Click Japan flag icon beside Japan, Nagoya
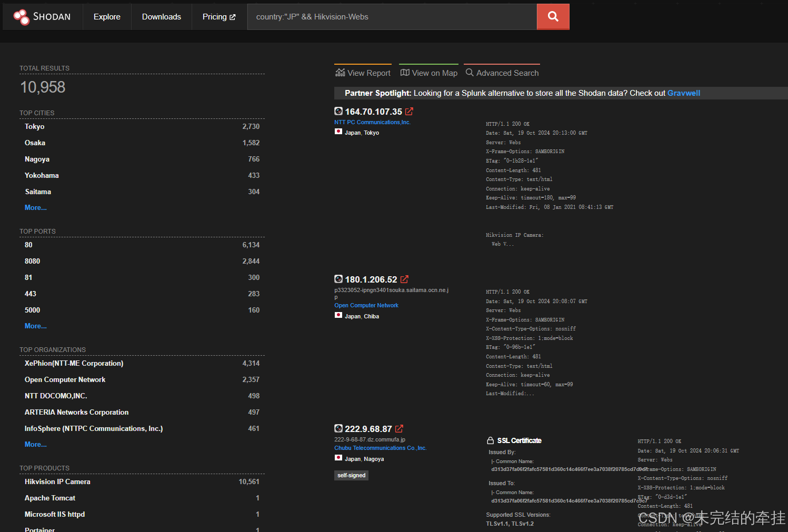Screen dimensions: 788x532 [338, 458]
